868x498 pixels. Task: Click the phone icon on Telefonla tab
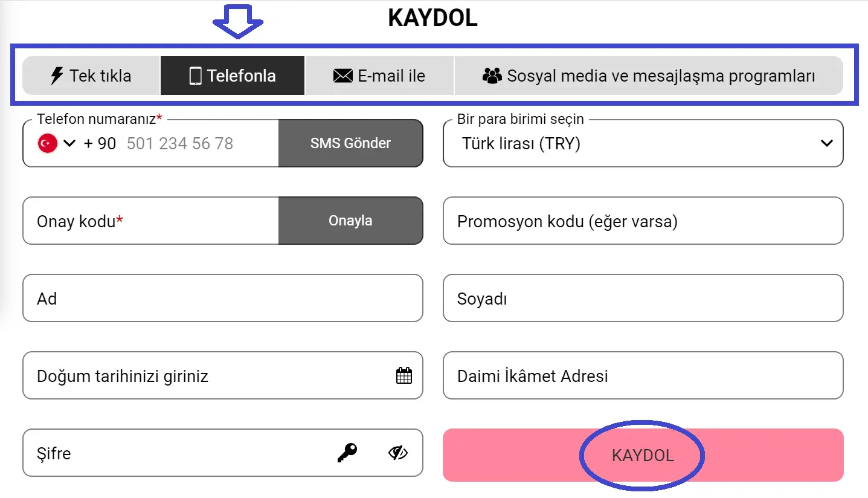click(194, 75)
